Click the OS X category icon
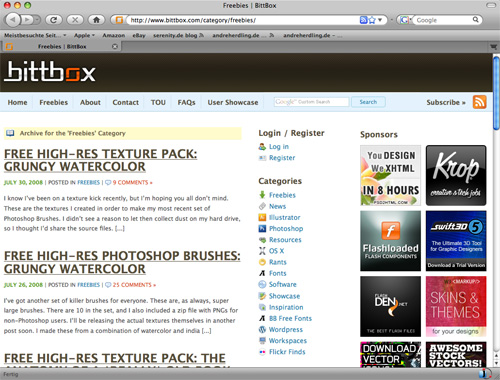Screen dimensions: 500x380 tap(262, 251)
